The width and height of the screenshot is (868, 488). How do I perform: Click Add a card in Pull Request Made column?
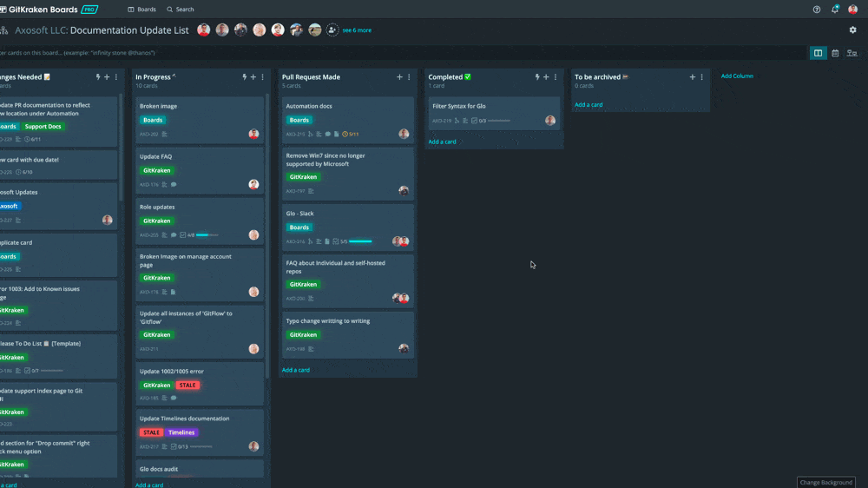[x=296, y=370]
